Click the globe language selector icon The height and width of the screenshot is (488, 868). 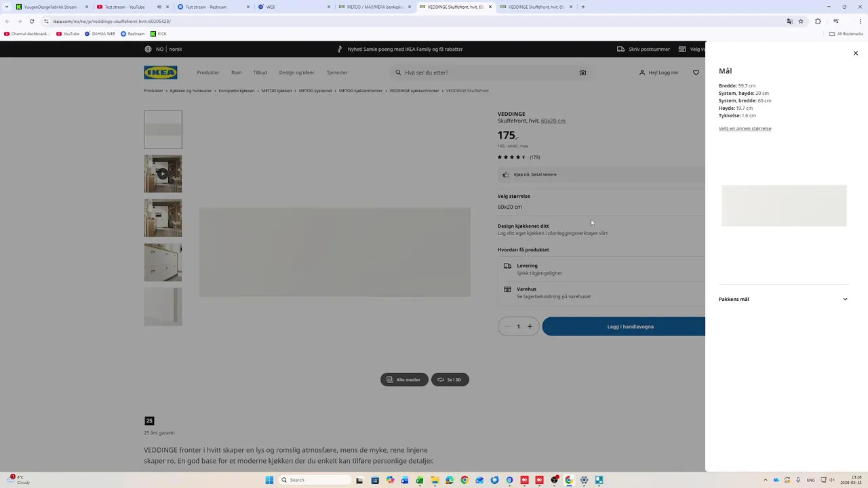coord(148,49)
